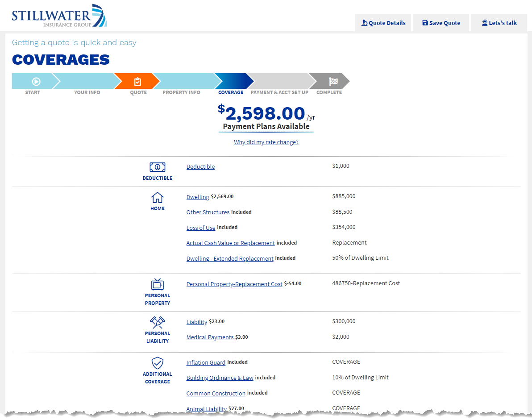
Task: Open Dwelling - Extended Replacement link
Action: 230,258
